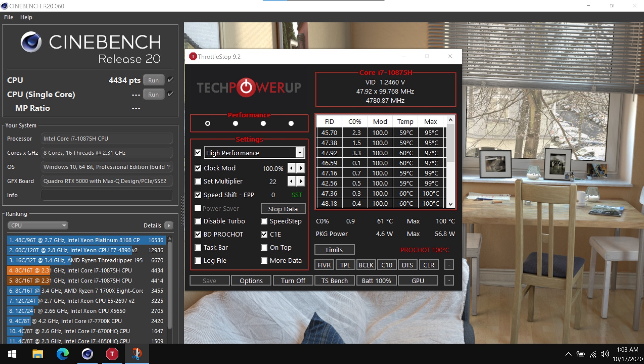Open volume control tray icon

pyautogui.click(x=604, y=354)
